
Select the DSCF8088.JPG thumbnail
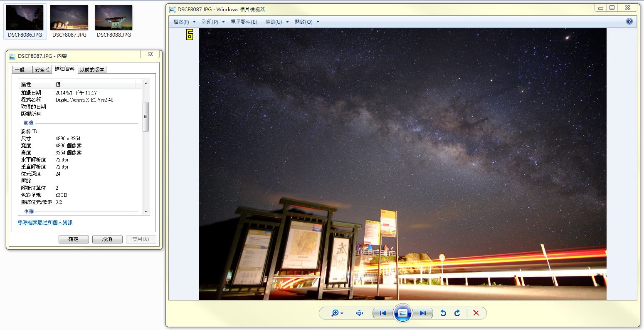tap(114, 22)
